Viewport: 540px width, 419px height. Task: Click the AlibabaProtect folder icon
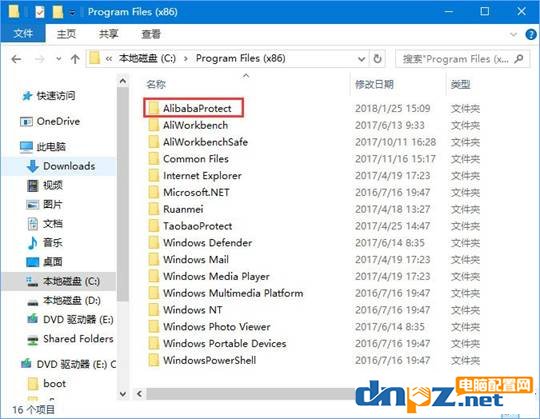point(153,108)
